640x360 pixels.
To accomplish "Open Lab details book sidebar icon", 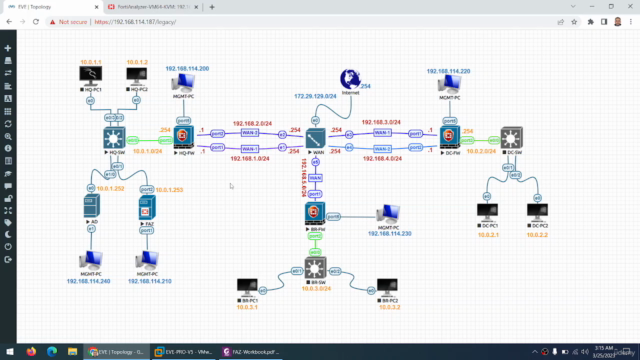I will coord(8,161).
